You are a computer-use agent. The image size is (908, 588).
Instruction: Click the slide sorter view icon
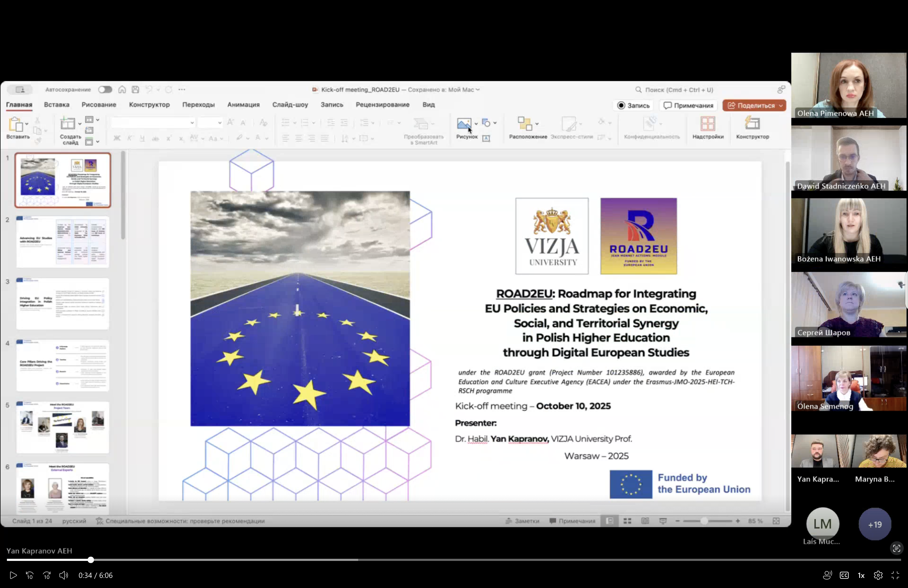pyautogui.click(x=627, y=521)
